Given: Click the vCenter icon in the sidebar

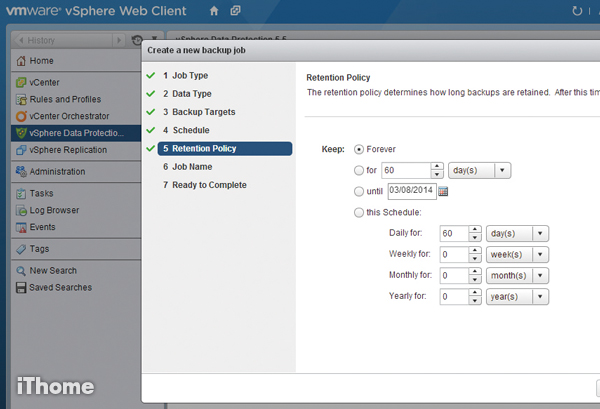Looking at the screenshot, I should tap(20, 82).
